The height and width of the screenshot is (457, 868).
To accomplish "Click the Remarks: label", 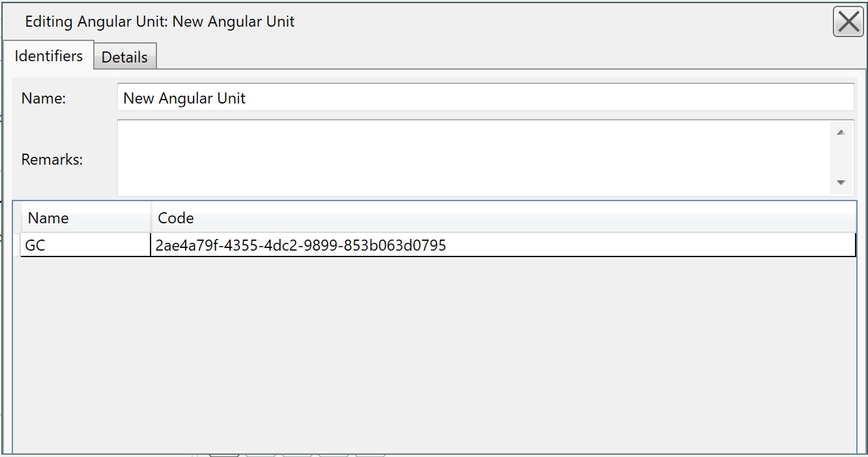I will coord(52,159).
